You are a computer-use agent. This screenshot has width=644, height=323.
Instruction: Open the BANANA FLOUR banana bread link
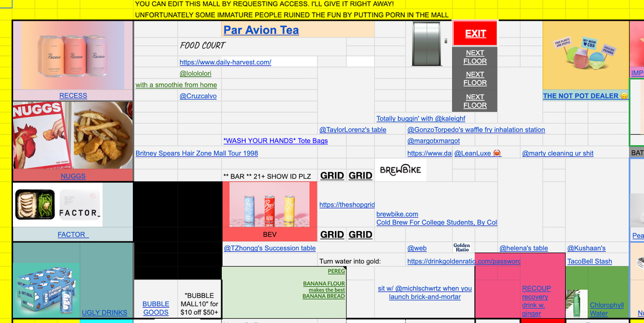324,290
